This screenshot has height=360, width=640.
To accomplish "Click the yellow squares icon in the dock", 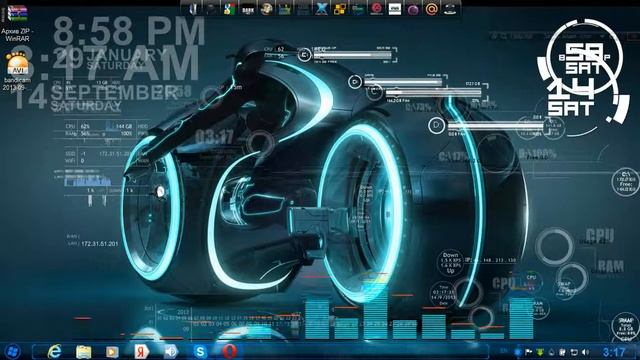I will (340, 9).
